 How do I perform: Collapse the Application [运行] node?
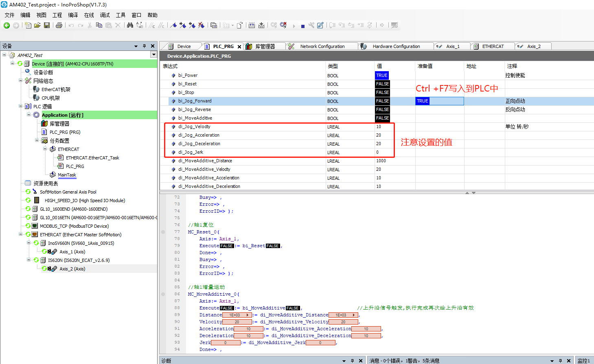(x=28, y=115)
